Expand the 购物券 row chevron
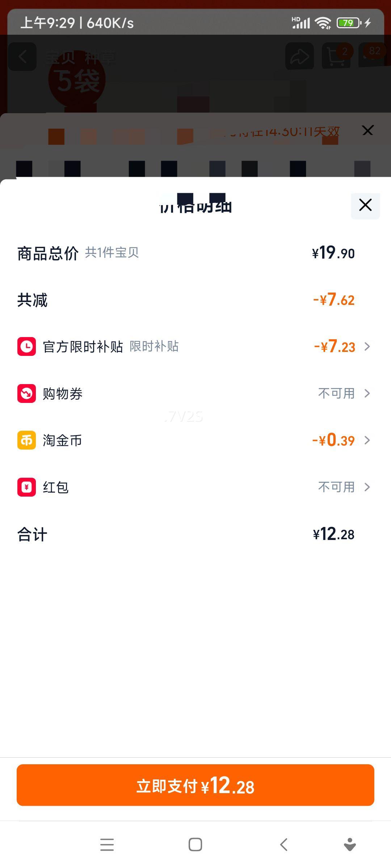The image size is (391, 868). click(x=367, y=393)
